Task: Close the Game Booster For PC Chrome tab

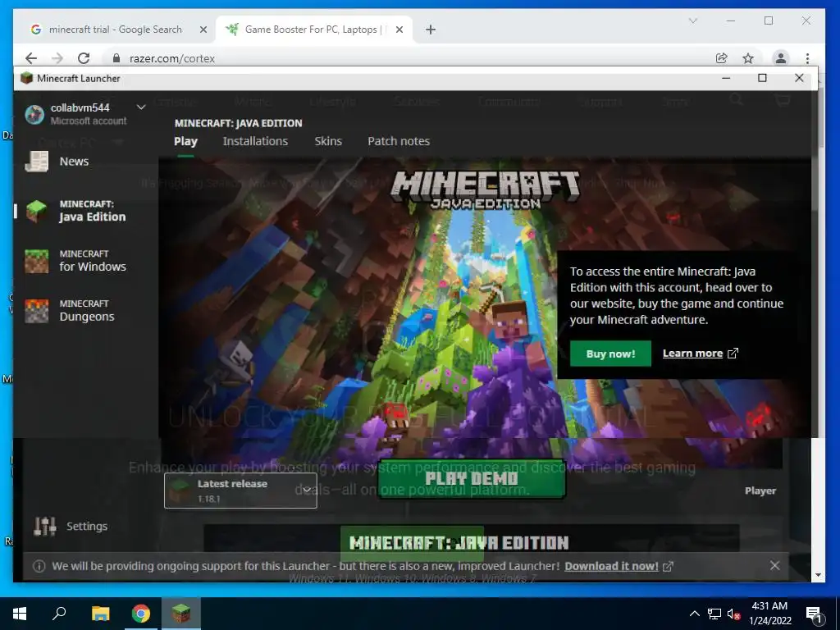Action: pyautogui.click(x=399, y=30)
